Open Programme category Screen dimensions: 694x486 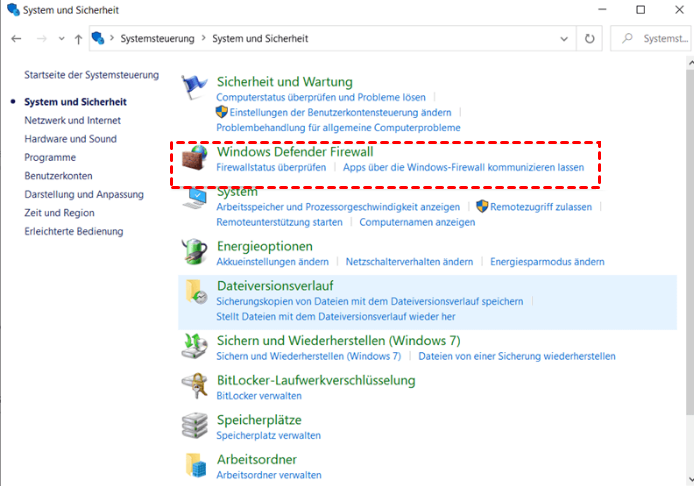50,158
